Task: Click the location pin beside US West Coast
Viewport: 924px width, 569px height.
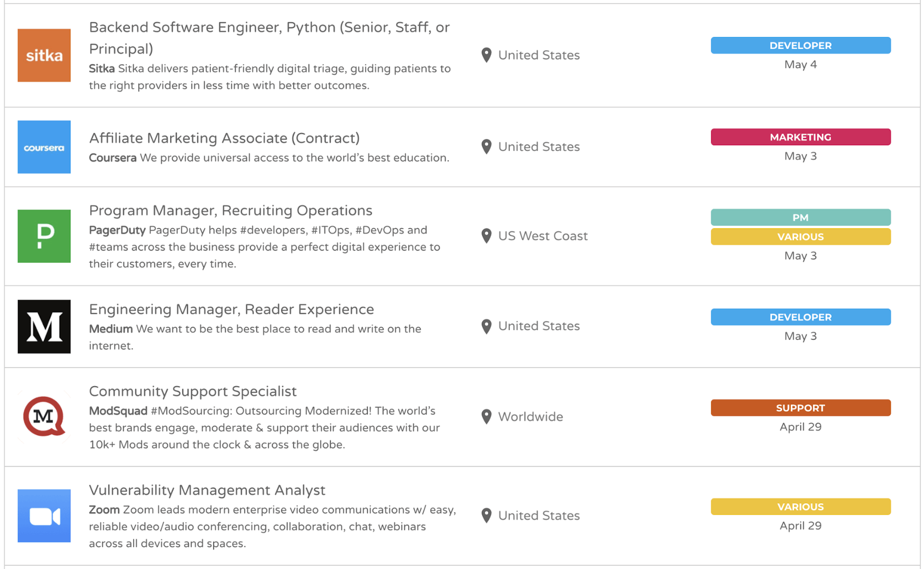Action: tap(486, 236)
